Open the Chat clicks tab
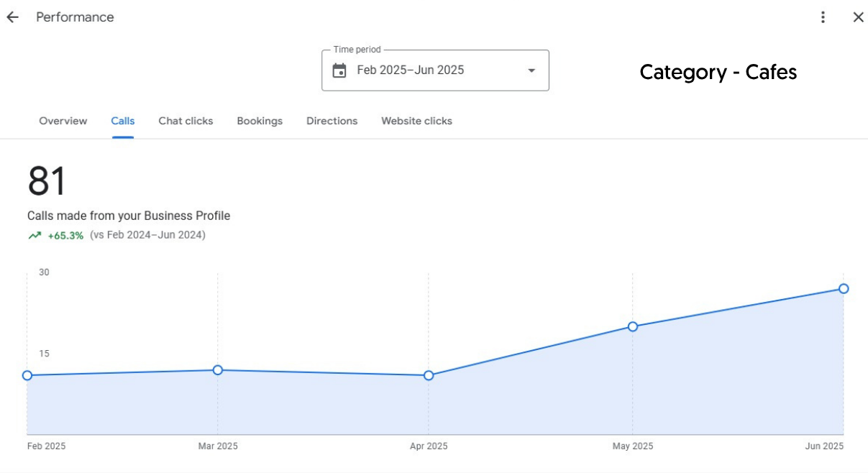The height and width of the screenshot is (473, 868). [x=186, y=121]
